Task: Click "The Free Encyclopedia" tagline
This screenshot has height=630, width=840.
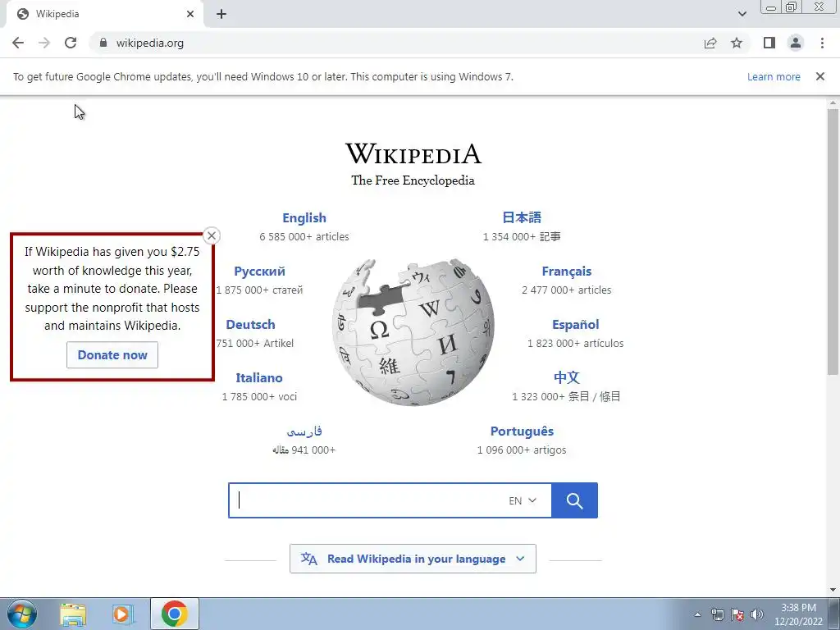Action: (413, 180)
